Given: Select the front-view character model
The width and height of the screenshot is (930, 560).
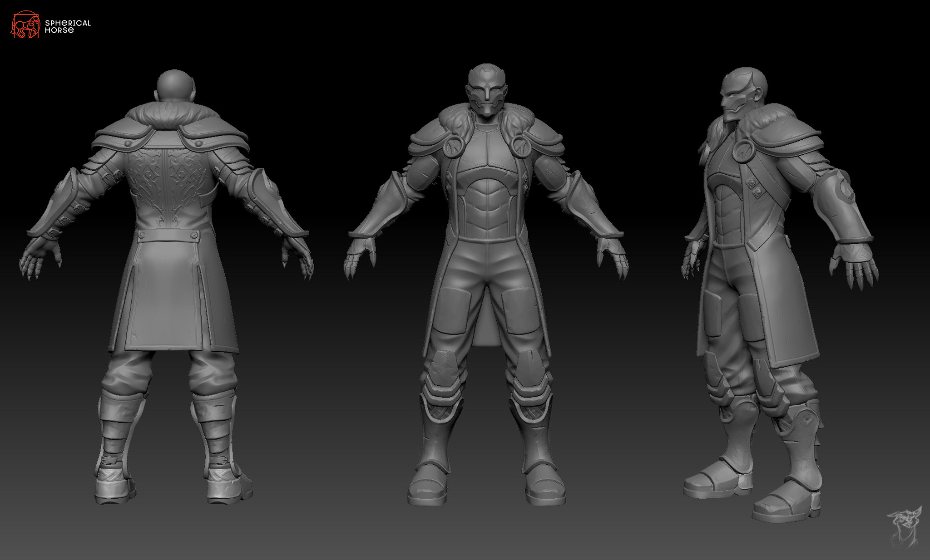Looking at the screenshot, I should click(x=486, y=285).
